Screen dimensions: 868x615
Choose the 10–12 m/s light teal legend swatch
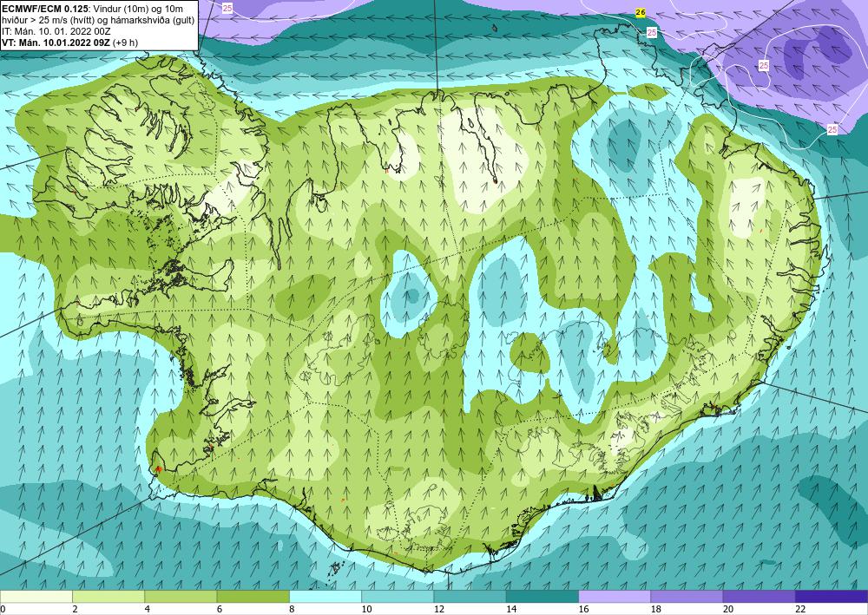pos(398,597)
